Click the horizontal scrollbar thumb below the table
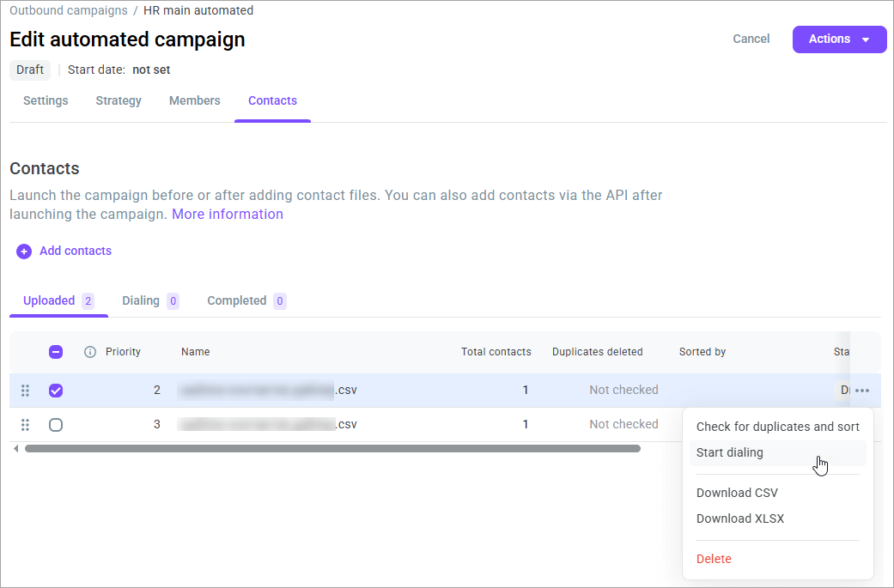 [x=332, y=448]
